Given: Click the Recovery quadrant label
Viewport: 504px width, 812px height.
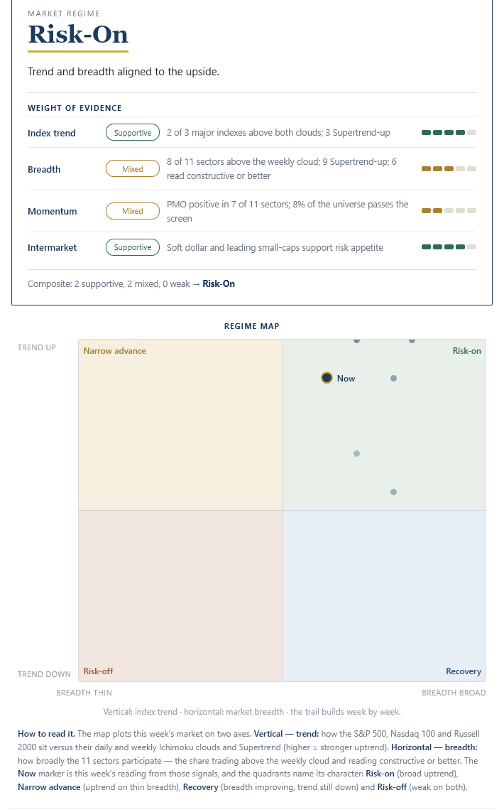Looking at the screenshot, I should 464,671.
